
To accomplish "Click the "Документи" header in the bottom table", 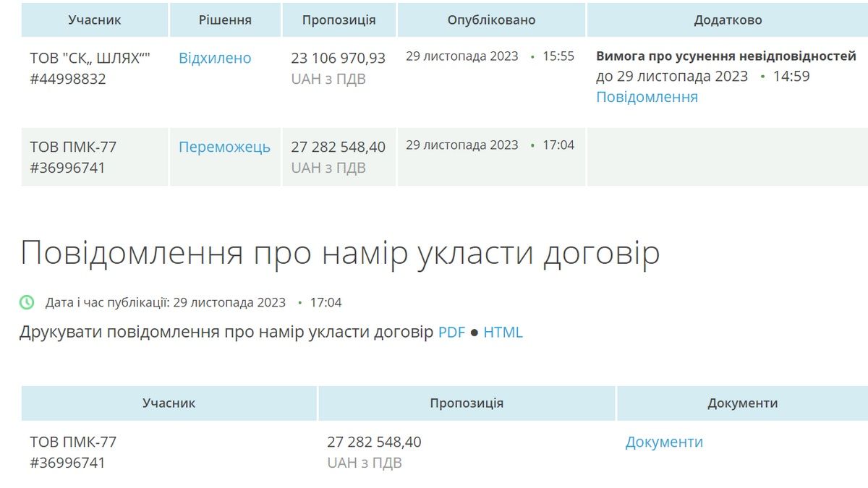I will [x=742, y=403].
